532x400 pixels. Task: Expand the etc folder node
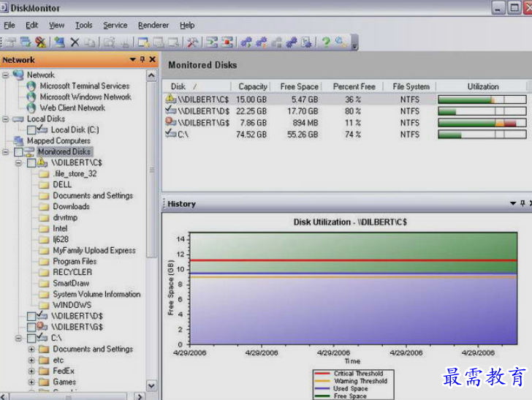coord(31,360)
